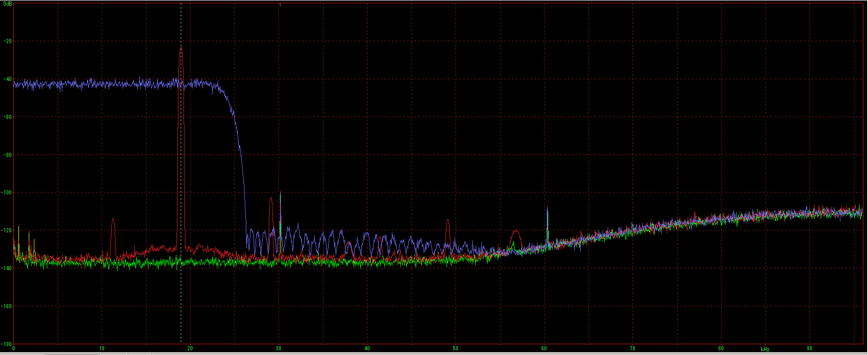
Task: Click the '-180' level axis label
Action: tap(7, 344)
